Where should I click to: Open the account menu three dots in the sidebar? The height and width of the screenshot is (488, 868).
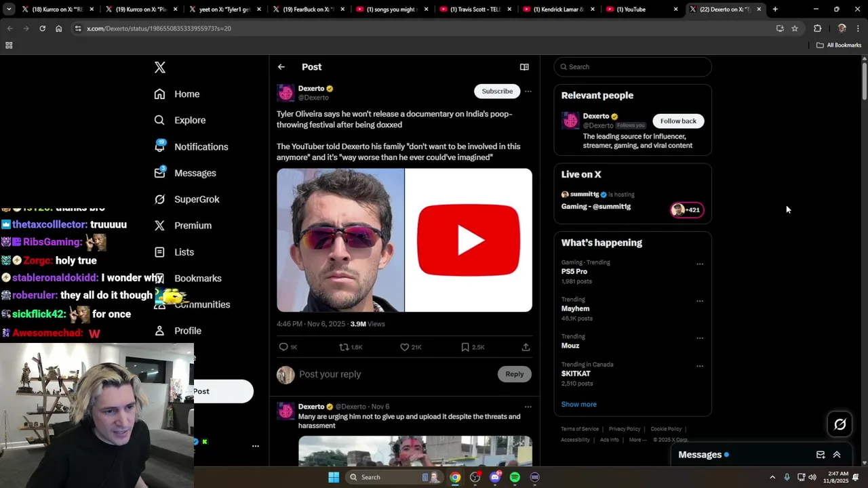(x=256, y=446)
